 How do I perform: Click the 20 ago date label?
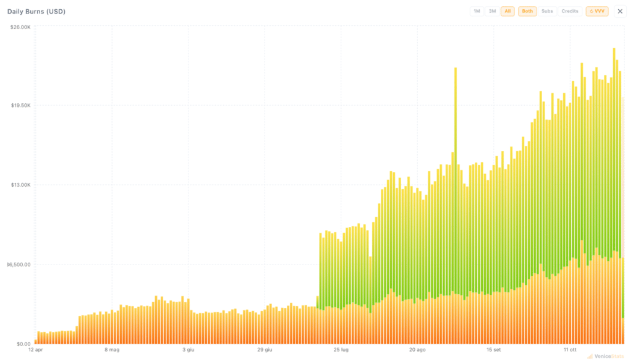[417, 349]
